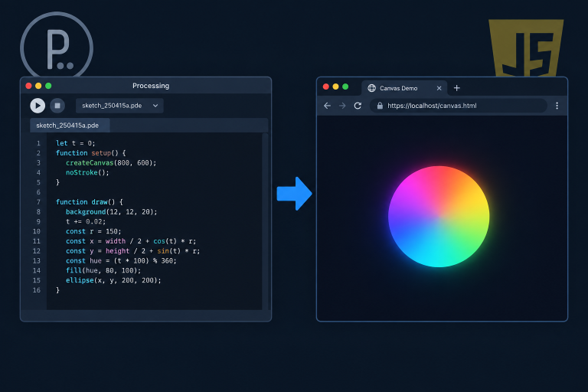Switch to the Canvas Demo tab
The height and width of the screenshot is (392, 588).
404,88
